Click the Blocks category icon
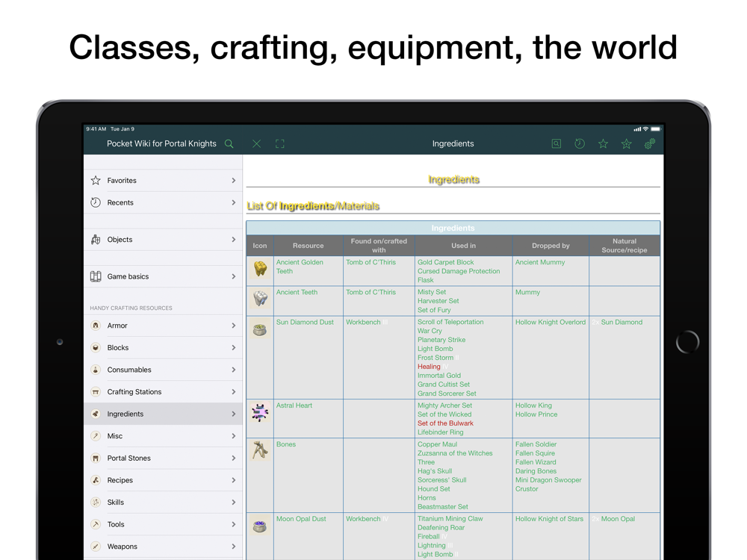The height and width of the screenshot is (560, 747). coord(96,348)
